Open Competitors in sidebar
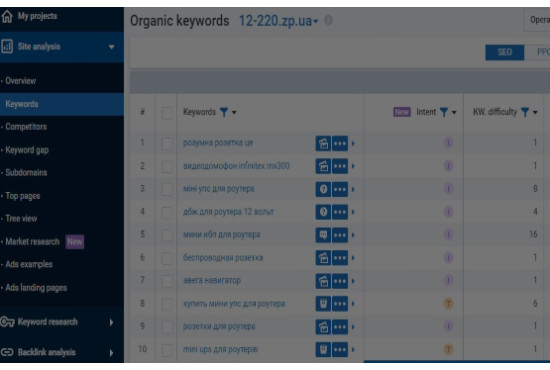Screen dimensions: 550x370 click(x=26, y=127)
